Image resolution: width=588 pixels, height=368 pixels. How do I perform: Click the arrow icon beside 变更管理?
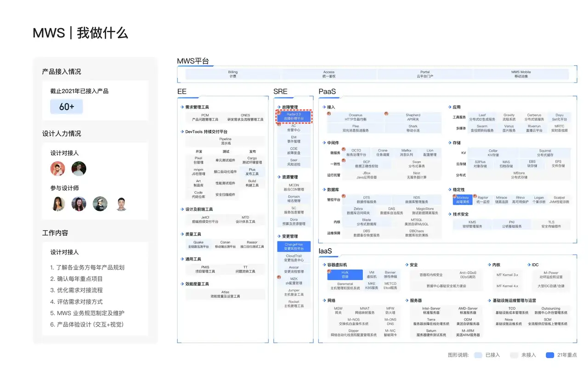[x=278, y=236]
